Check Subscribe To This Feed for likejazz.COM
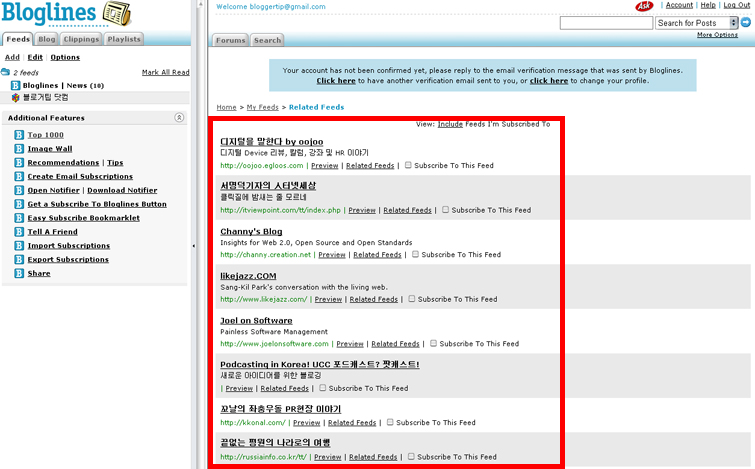This screenshot has width=755, height=469. tap(412, 299)
